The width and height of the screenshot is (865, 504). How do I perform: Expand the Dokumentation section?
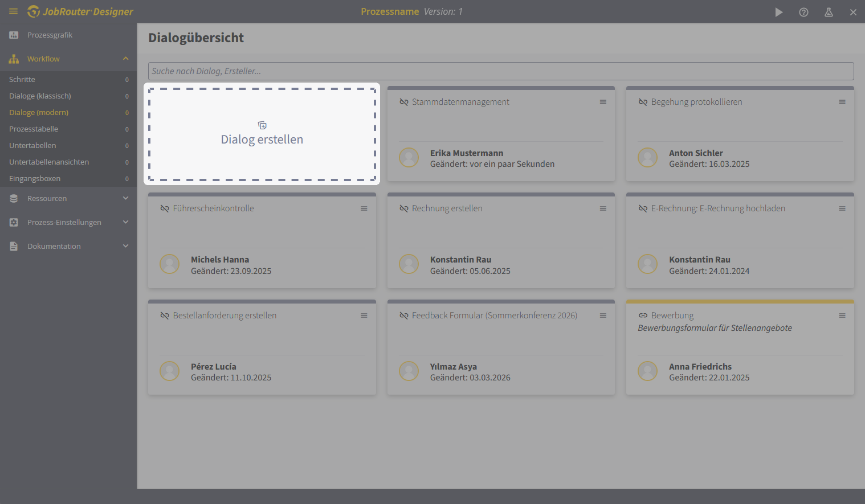click(x=125, y=246)
